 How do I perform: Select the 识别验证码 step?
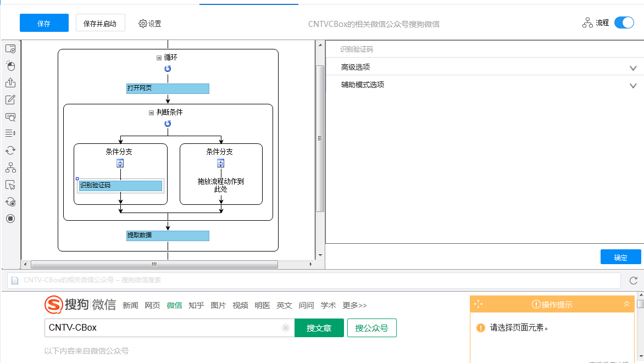(x=121, y=186)
